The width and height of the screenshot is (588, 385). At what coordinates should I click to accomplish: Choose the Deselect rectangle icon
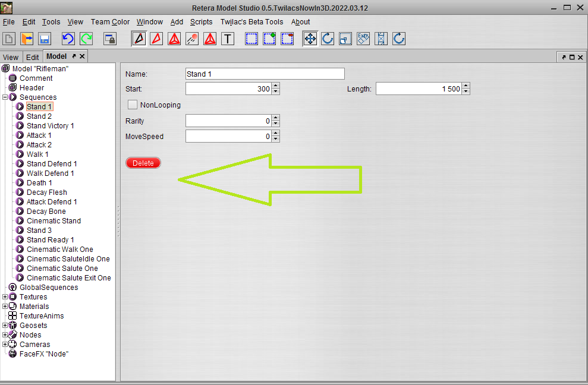tap(287, 39)
